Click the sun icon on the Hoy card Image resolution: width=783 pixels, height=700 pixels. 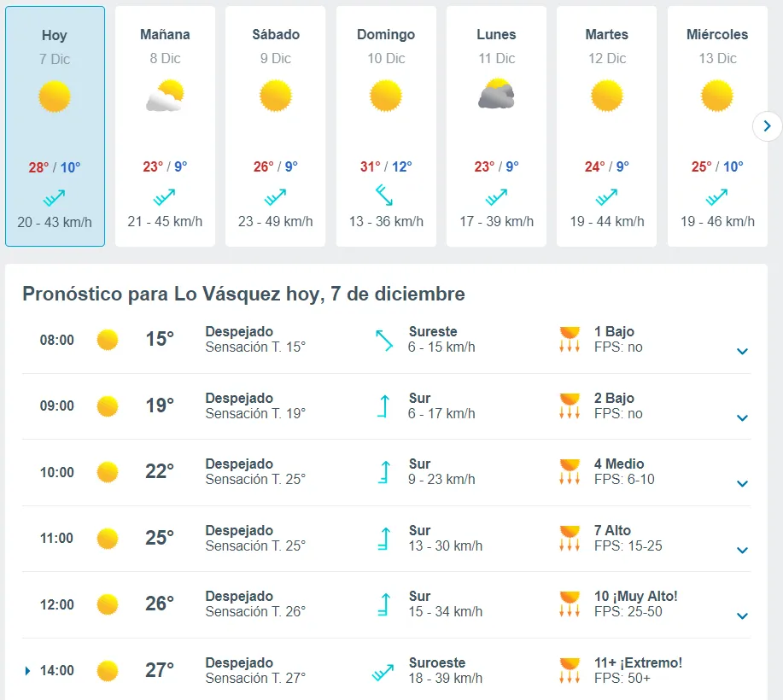click(x=55, y=96)
